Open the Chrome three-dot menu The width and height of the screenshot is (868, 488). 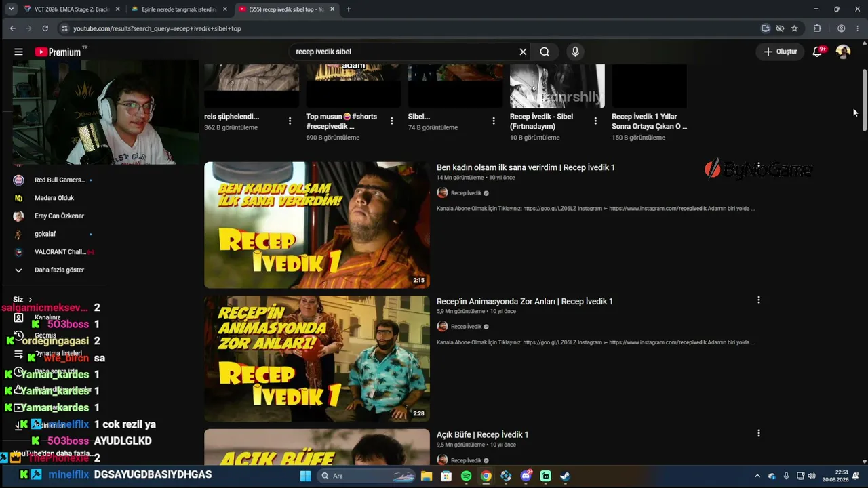[858, 28]
